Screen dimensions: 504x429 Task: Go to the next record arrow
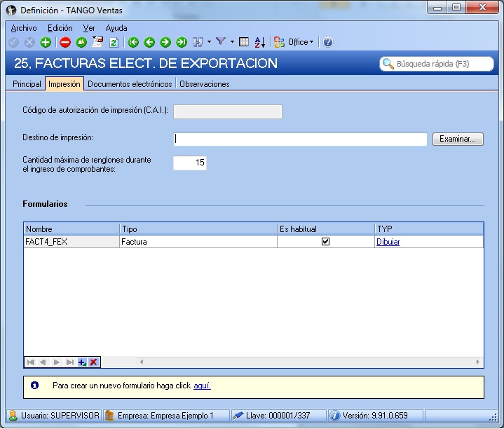165,42
